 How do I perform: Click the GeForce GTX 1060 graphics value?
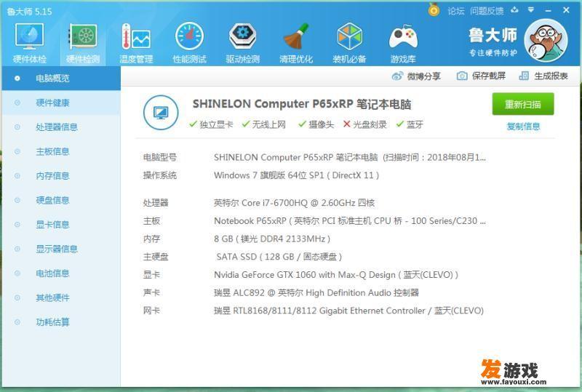click(336, 275)
